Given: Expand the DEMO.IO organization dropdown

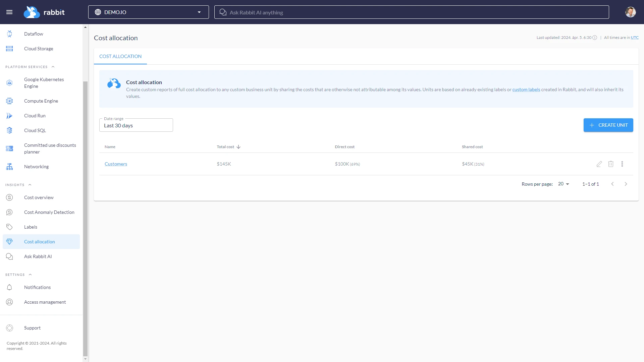Looking at the screenshot, I should 199,12.
